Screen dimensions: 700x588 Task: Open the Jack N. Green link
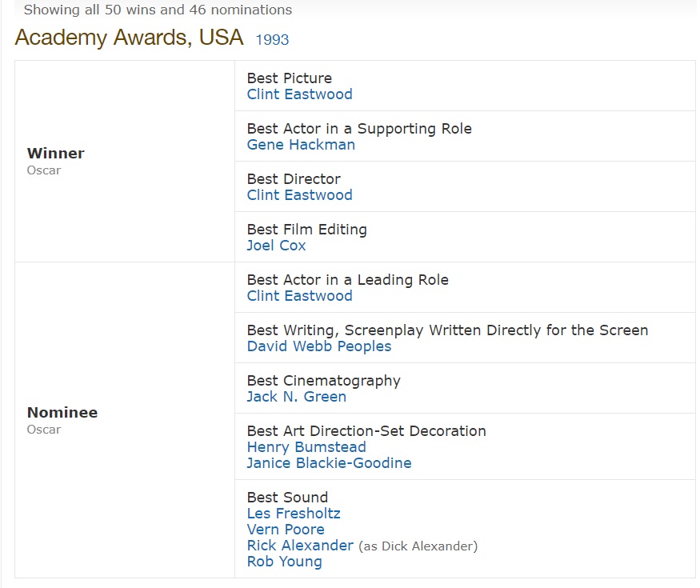(x=297, y=397)
